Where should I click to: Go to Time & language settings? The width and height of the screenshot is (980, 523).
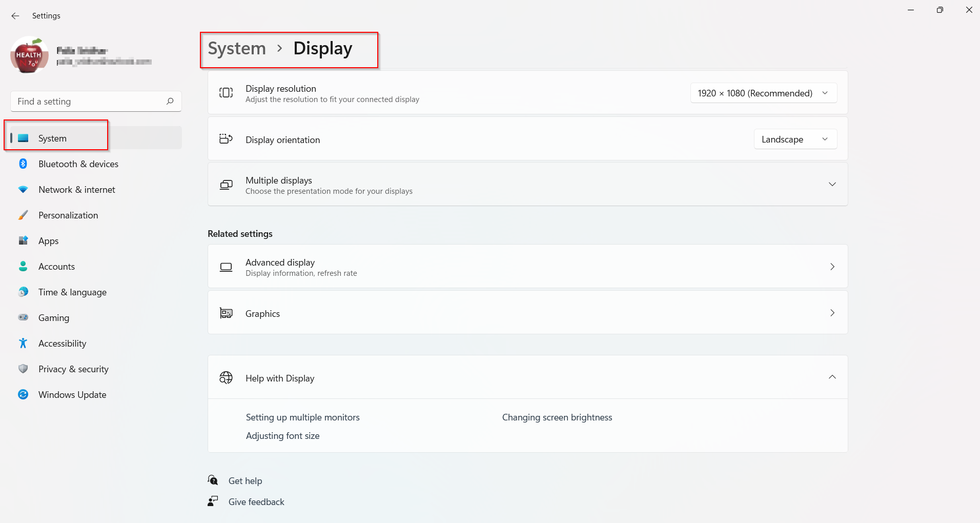tap(96, 292)
